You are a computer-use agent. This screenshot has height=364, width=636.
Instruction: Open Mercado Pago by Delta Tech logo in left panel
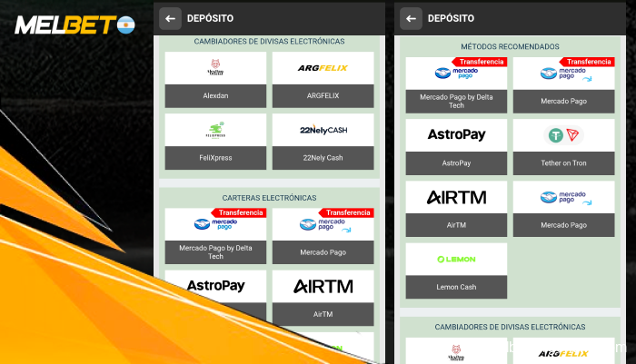pos(215,224)
